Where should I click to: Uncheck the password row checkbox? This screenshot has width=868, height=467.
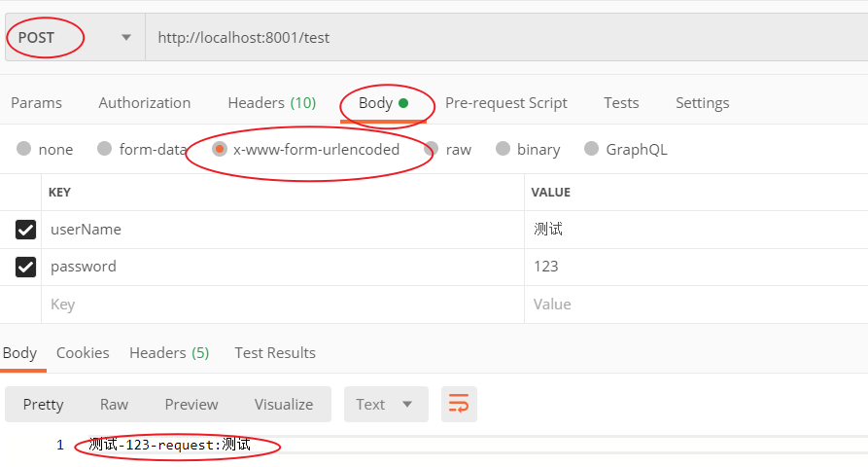25,267
